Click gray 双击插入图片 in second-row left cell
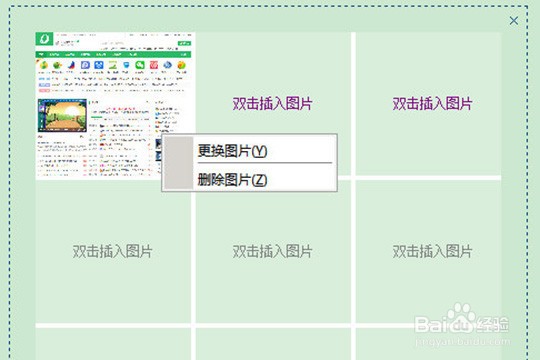540x360 pixels. (x=112, y=251)
